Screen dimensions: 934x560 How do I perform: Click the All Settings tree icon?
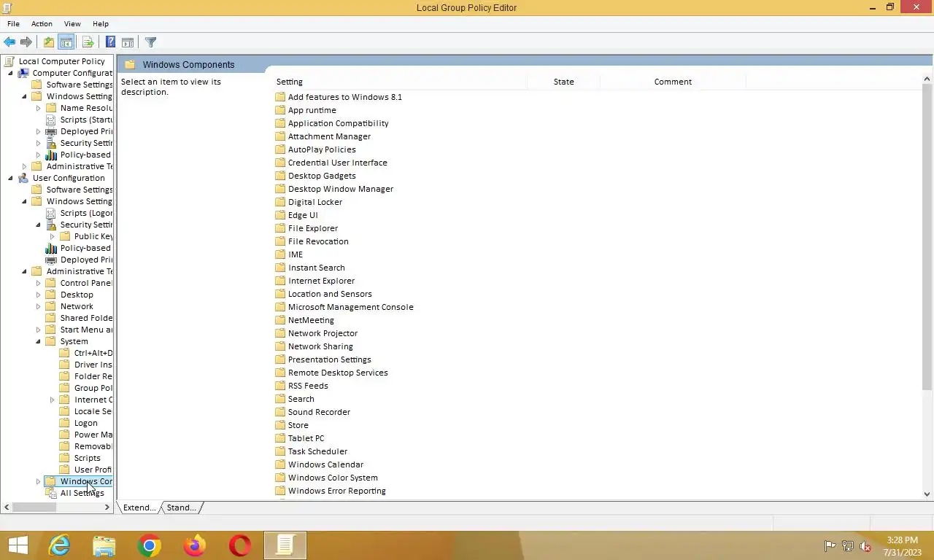pos(51,493)
